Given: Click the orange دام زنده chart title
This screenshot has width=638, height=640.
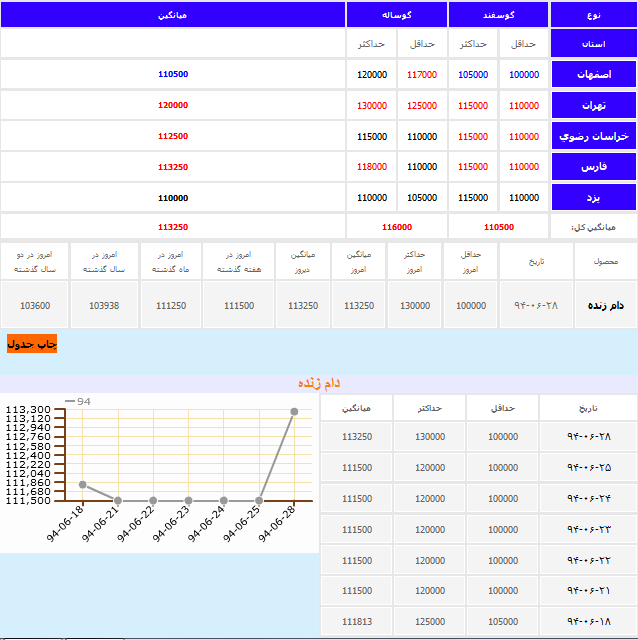Looking at the screenshot, I should (x=319, y=383).
